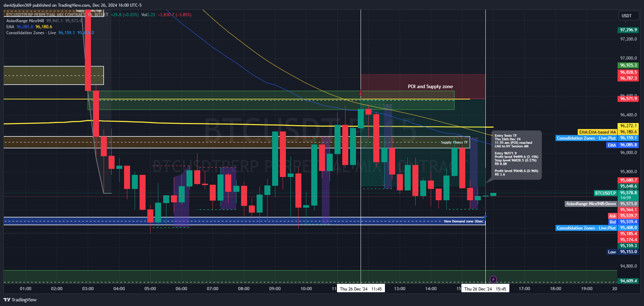Click the 18:00 label on the time axis
The image size is (644, 306).
pos(556,289)
